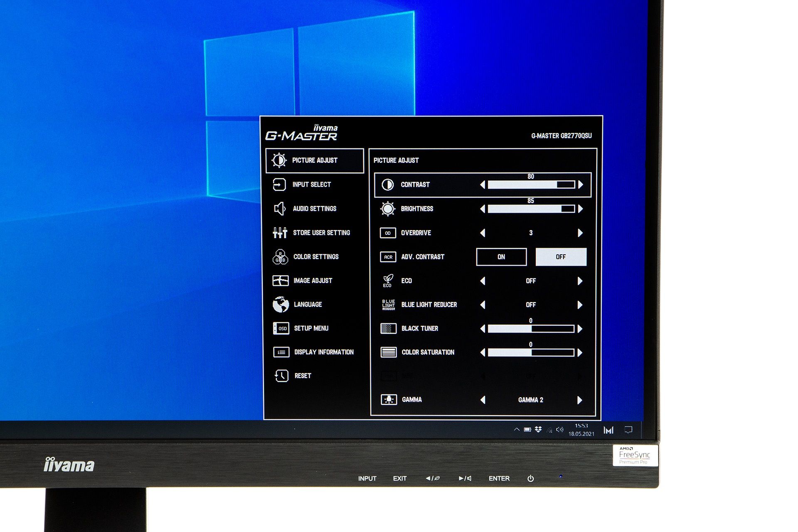Image resolution: width=798 pixels, height=532 pixels.
Task: Select Audio Settings menu entry
Action: [x=315, y=209]
